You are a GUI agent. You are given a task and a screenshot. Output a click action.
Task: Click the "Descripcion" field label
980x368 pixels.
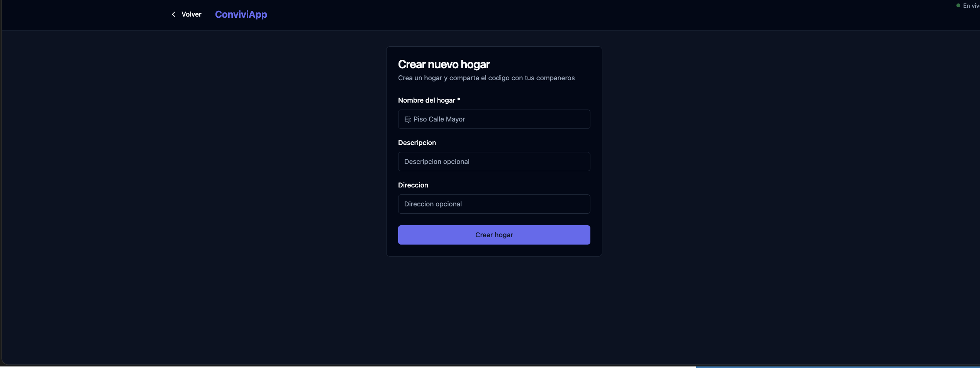pyautogui.click(x=417, y=143)
